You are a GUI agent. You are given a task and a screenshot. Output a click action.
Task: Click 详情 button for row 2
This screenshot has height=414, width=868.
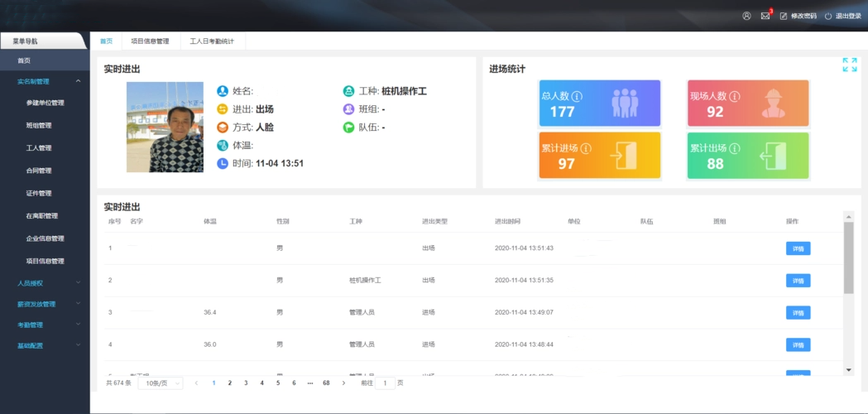tap(798, 281)
